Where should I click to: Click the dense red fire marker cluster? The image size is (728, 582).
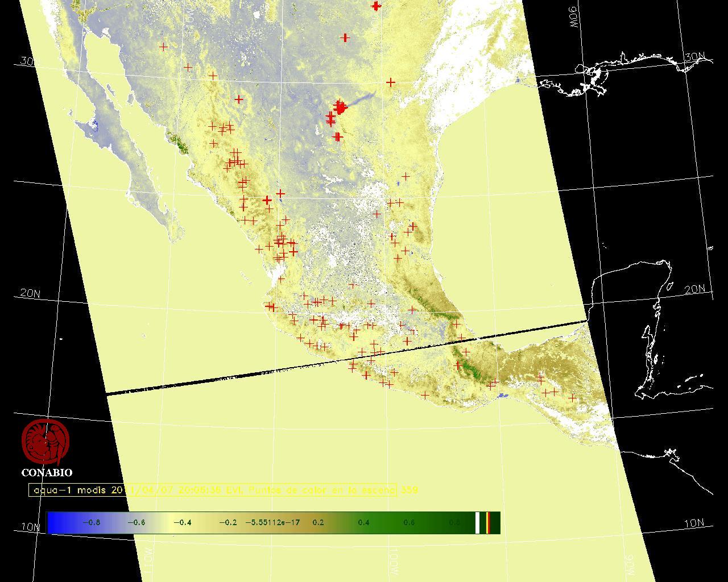(x=340, y=107)
